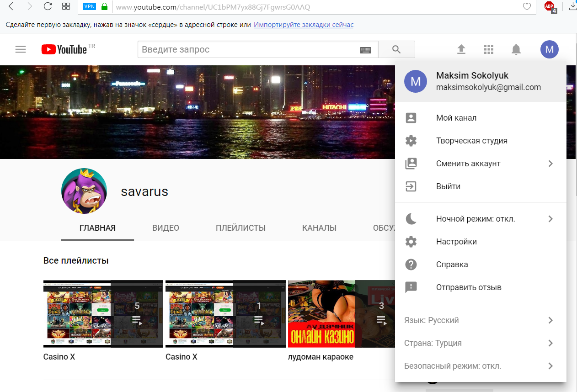Click the YouTube logo

tap(64, 49)
